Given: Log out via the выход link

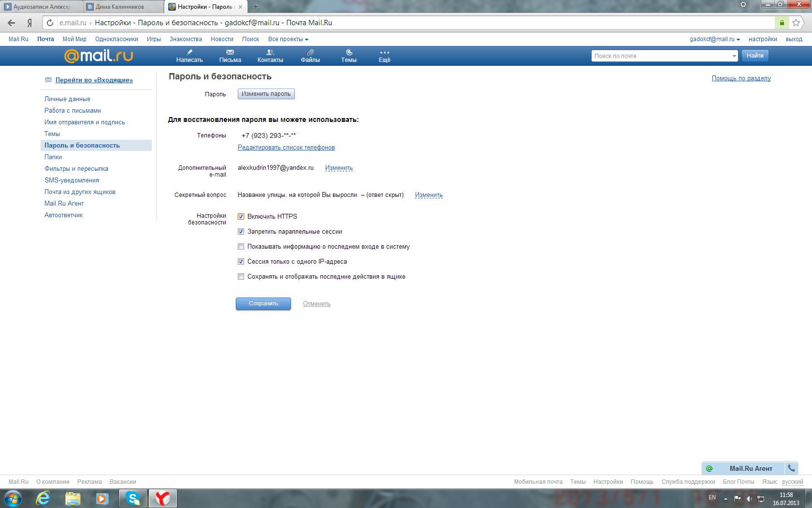Looking at the screenshot, I should point(794,39).
